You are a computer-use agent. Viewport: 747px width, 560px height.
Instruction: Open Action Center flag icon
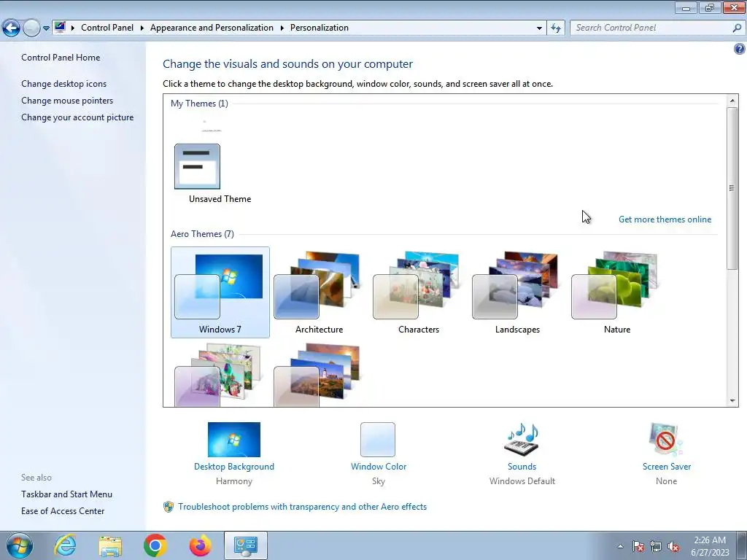638,546
